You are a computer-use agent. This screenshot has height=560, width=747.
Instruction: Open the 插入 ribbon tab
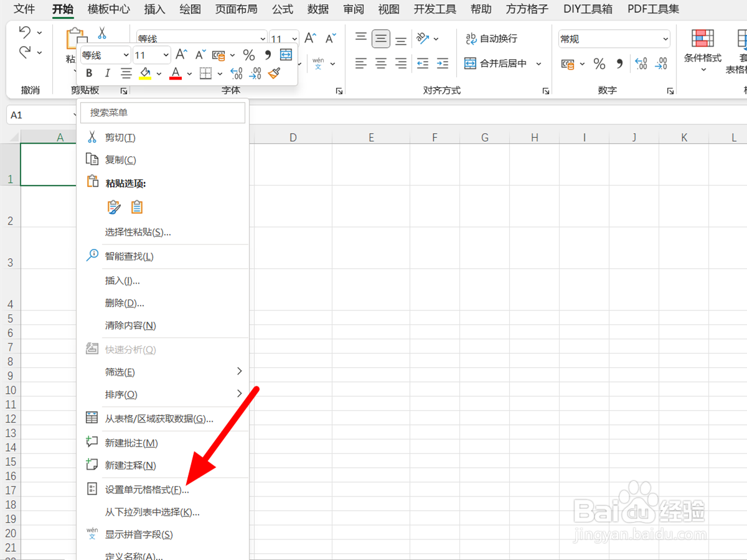[x=154, y=9]
